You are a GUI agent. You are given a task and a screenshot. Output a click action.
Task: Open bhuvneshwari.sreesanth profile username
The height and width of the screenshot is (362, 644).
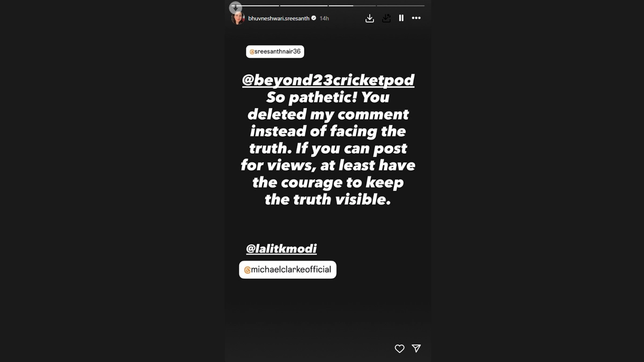(x=279, y=18)
